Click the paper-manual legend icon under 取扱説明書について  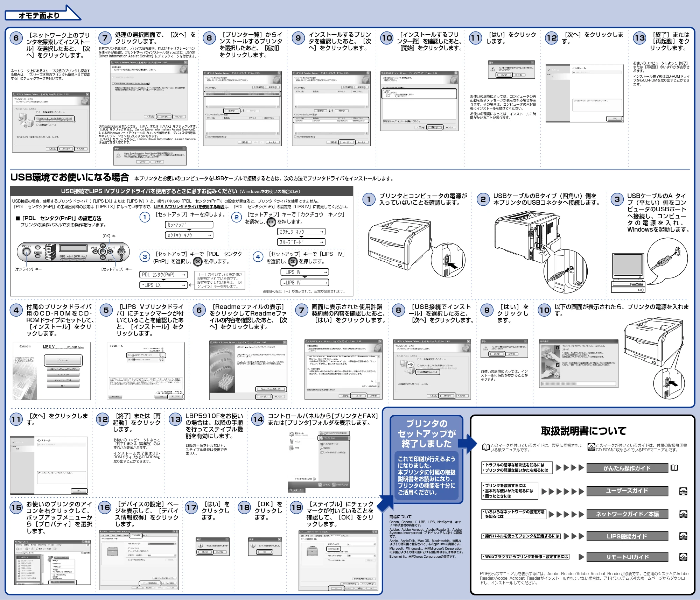click(486, 447)
